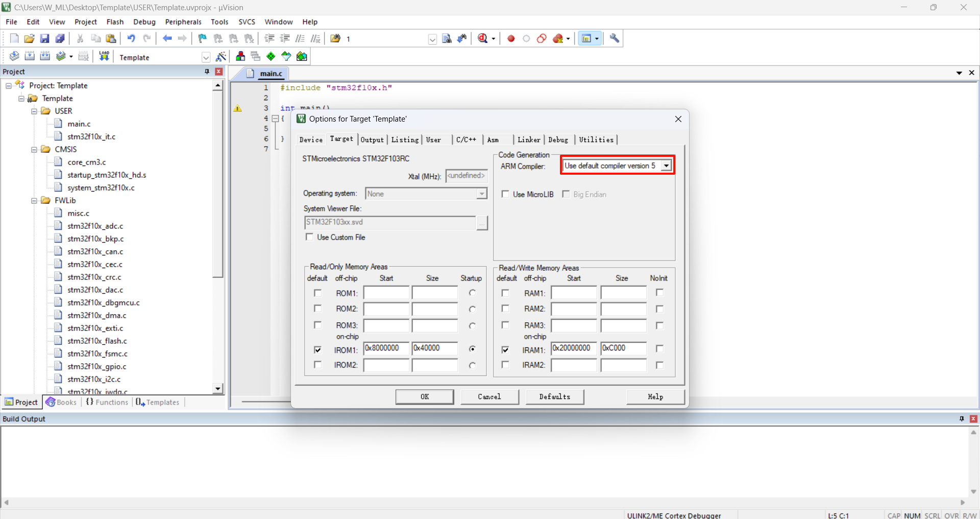Save the current file via floppy icon
The image size is (980, 519).
[x=45, y=38]
